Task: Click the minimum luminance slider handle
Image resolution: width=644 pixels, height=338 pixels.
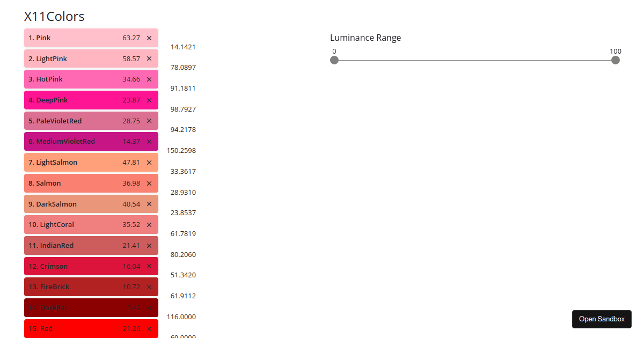Action: pyautogui.click(x=334, y=60)
